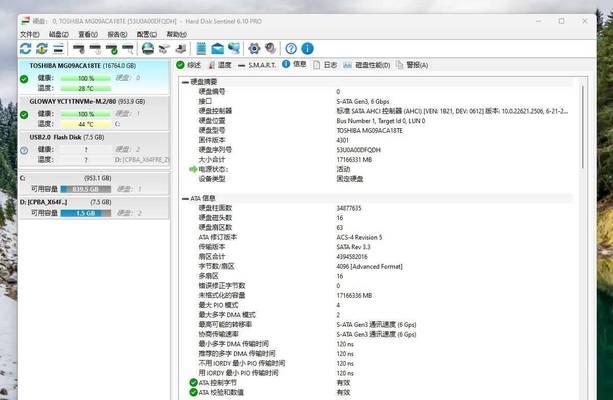This screenshot has width=613, height=400.
Task: Click the green check beside ATA 控制字节
Action: coord(193,382)
